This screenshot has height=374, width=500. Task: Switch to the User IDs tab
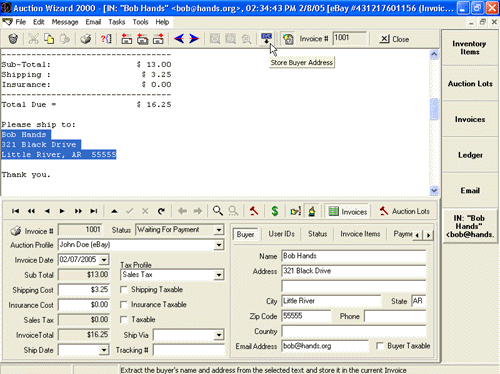[x=281, y=234]
